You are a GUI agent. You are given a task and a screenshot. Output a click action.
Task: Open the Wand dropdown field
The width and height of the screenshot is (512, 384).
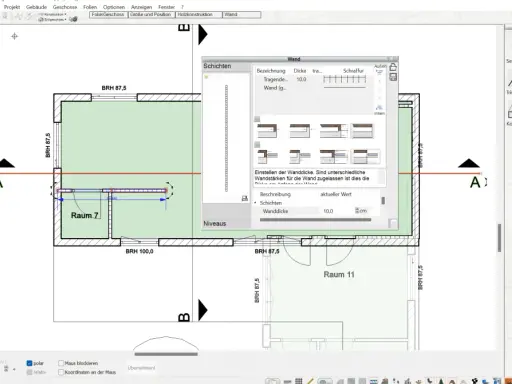242,15
